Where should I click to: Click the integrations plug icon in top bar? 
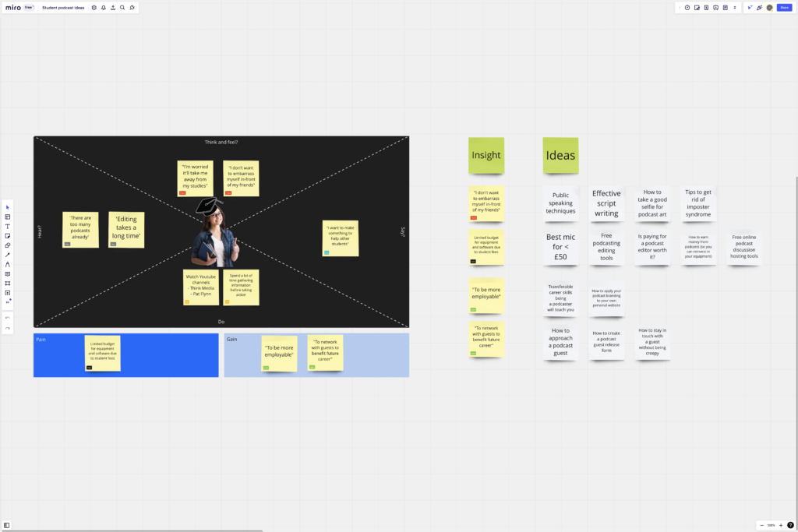132,8
